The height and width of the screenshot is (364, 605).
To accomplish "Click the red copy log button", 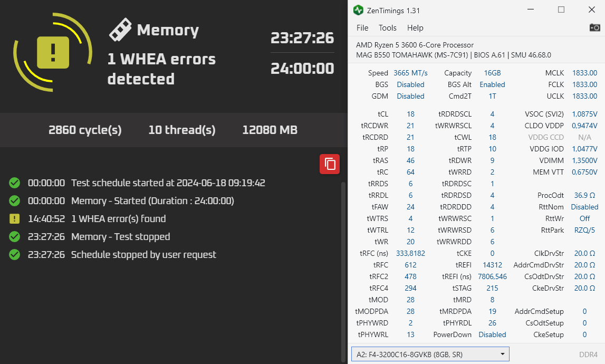I will [330, 164].
